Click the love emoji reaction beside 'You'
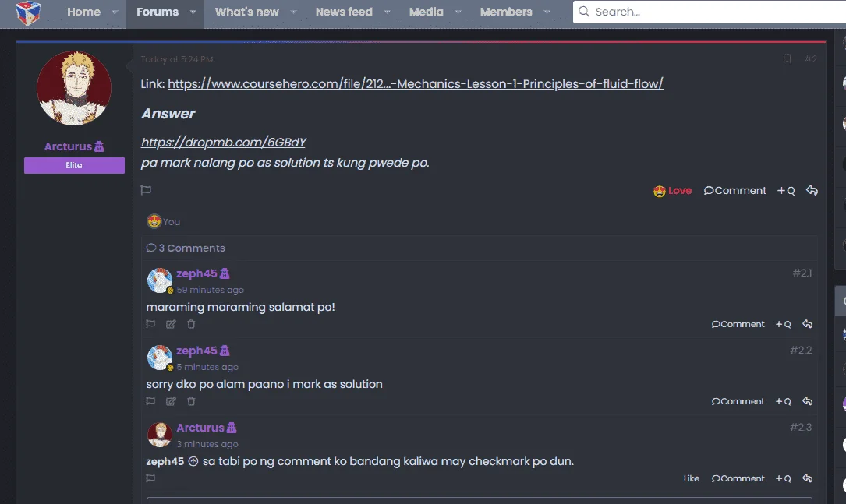Viewport: 846px width, 504px height. [154, 221]
